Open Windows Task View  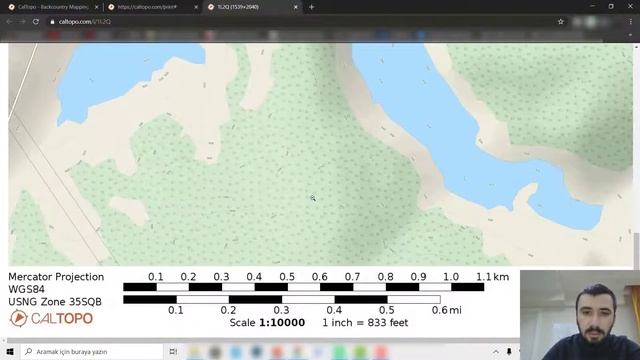click(173, 351)
